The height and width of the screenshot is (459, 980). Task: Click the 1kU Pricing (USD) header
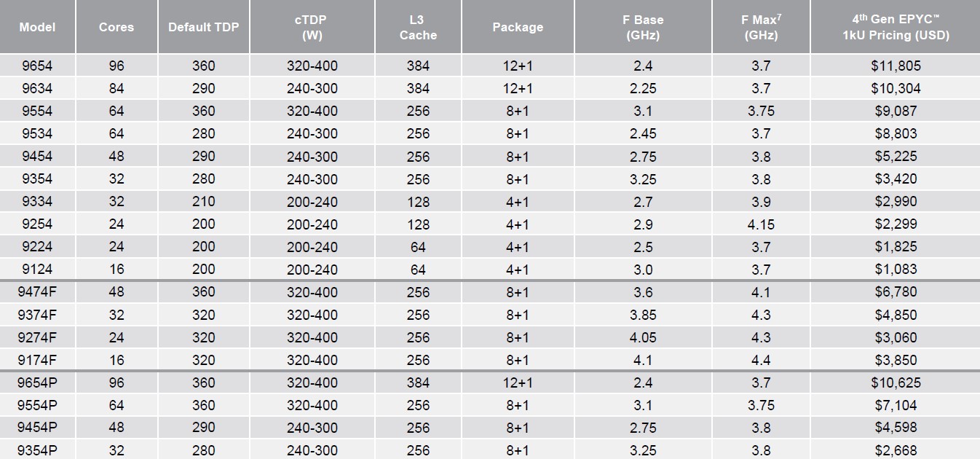pos(896,28)
